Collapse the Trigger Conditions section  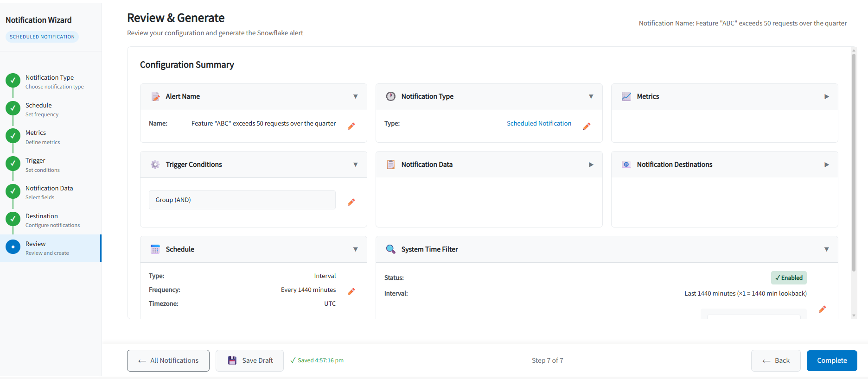(356, 164)
